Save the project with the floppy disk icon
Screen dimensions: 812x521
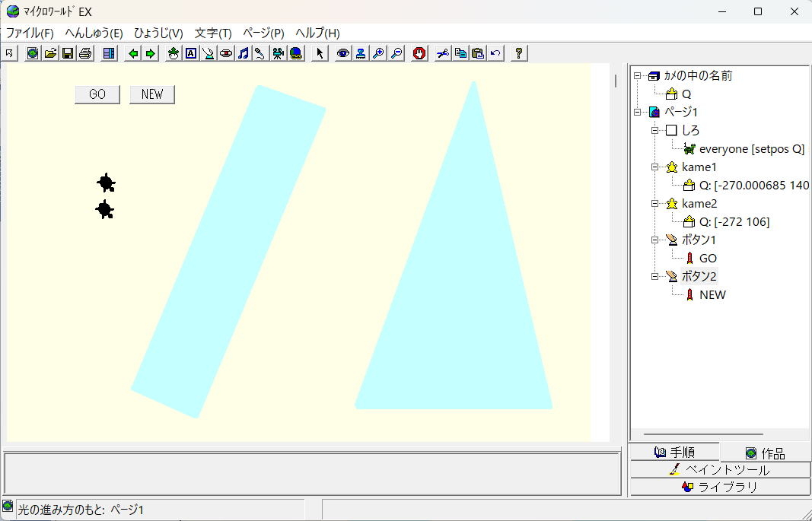click(x=68, y=52)
